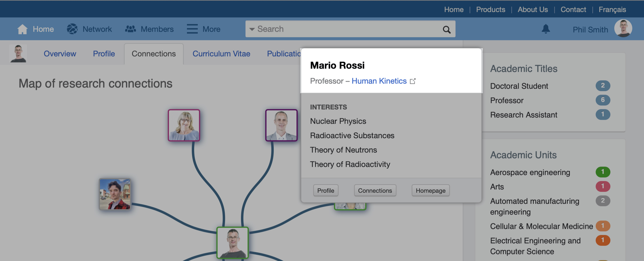Click the Professor count badge
Screen dimensions: 644x261
(603, 100)
